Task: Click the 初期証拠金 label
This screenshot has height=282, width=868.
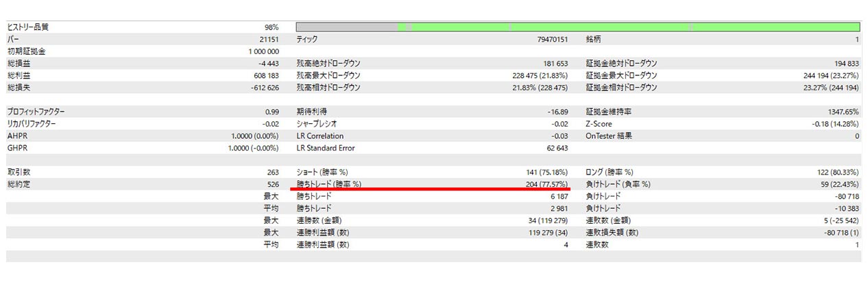Action: coord(26,51)
